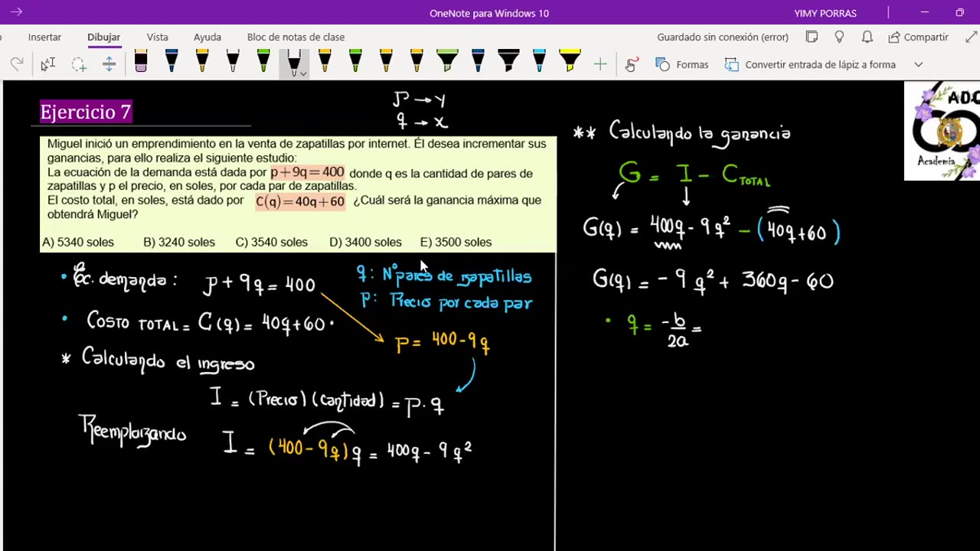Switch to the Dibujar tab

103,37
